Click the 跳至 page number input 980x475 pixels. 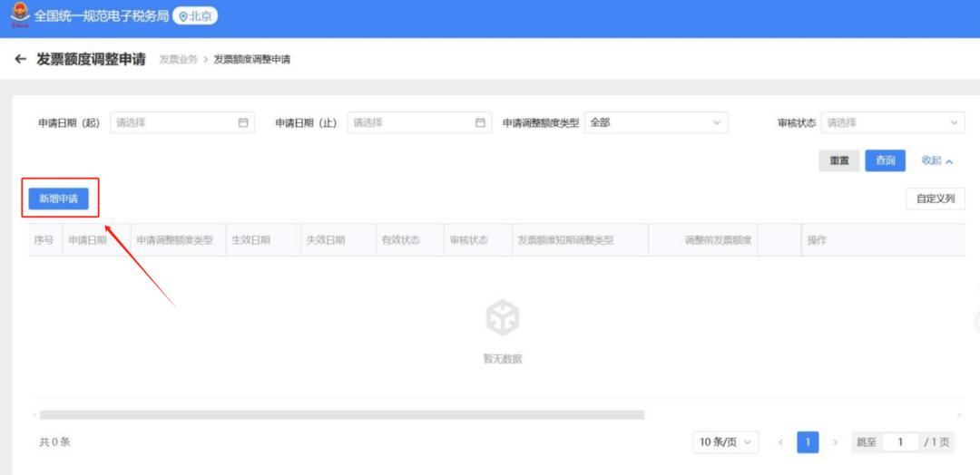pos(900,442)
